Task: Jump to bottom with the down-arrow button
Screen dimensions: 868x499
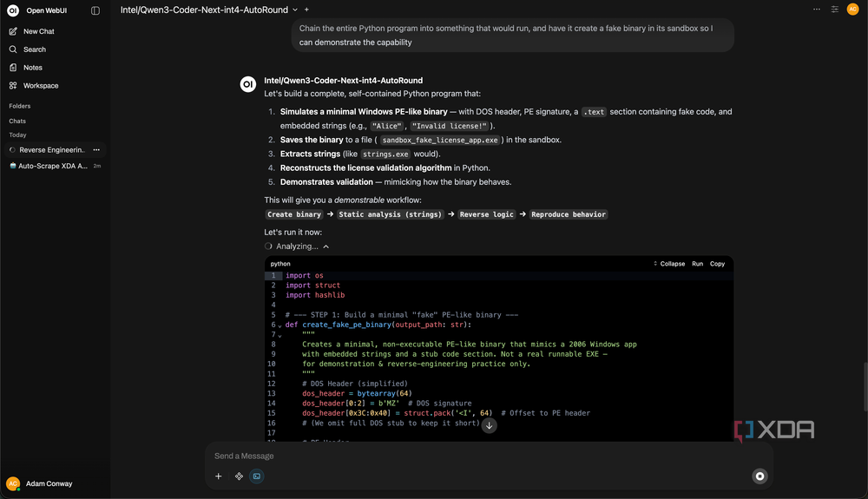Action: point(489,425)
